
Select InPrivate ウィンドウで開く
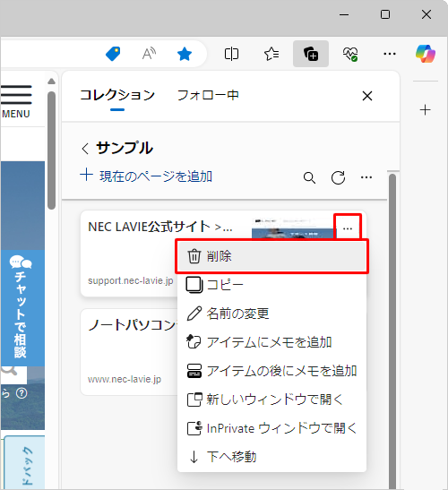pos(272,428)
